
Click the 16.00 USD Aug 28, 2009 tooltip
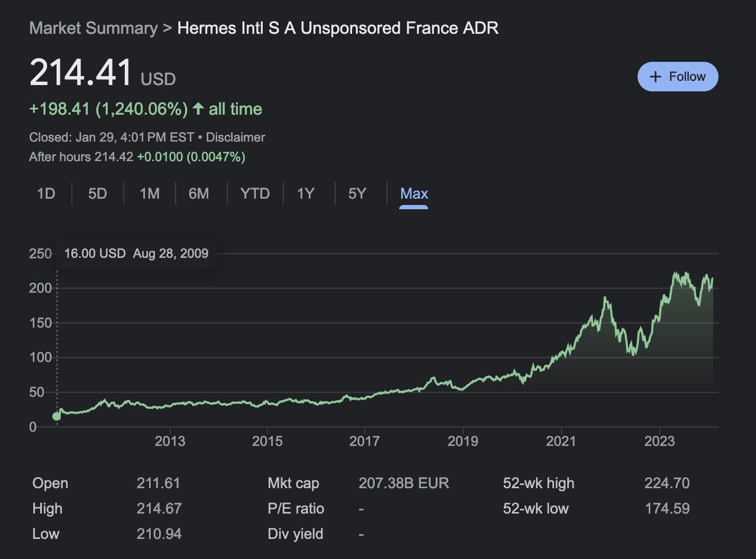tap(136, 254)
